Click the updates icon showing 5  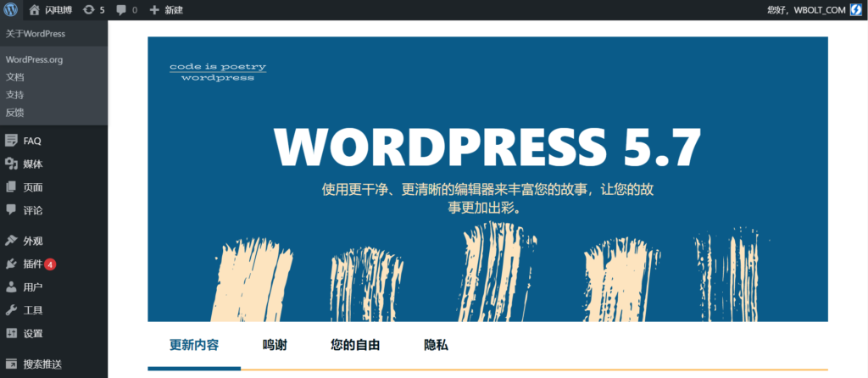point(88,10)
